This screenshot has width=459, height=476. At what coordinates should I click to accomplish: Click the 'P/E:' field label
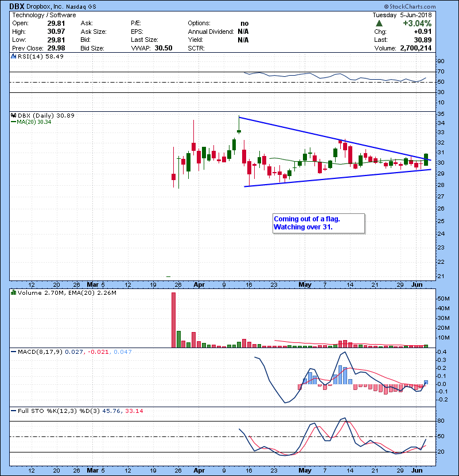click(136, 24)
